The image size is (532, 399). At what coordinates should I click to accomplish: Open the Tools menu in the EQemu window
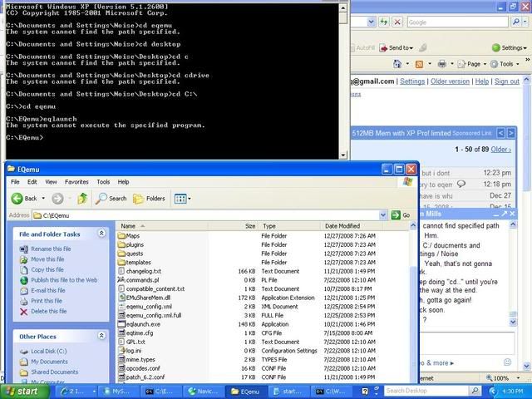(x=103, y=182)
